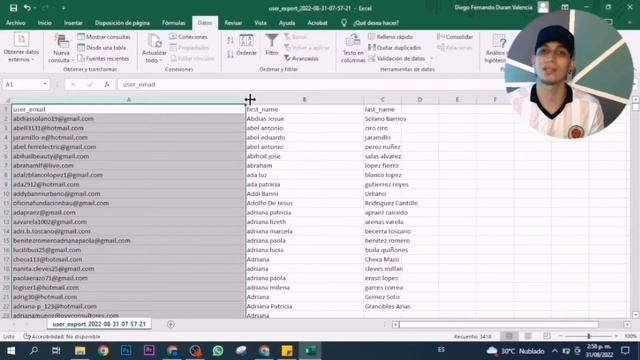Click Validación de datos
The height and width of the screenshot is (360, 640).
397,58
